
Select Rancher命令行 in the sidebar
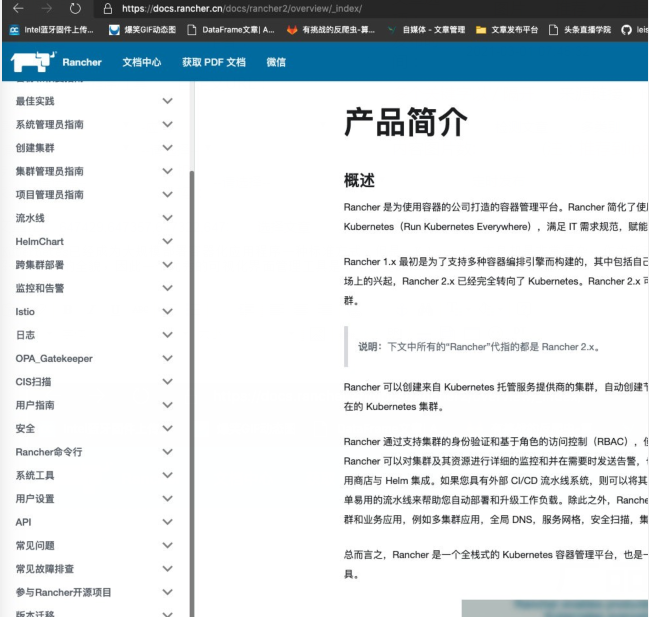(48, 452)
